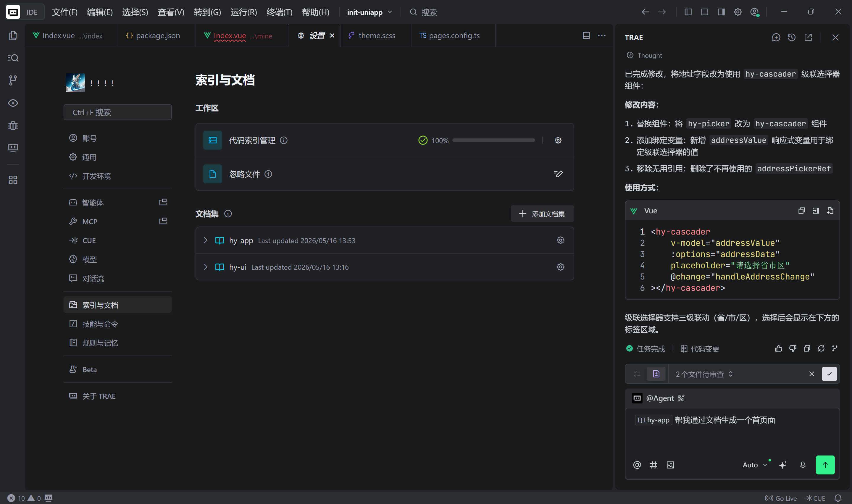The image size is (852, 504).
Task: Open settings gear for hy-ui docset
Action: click(x=560, y=267)
